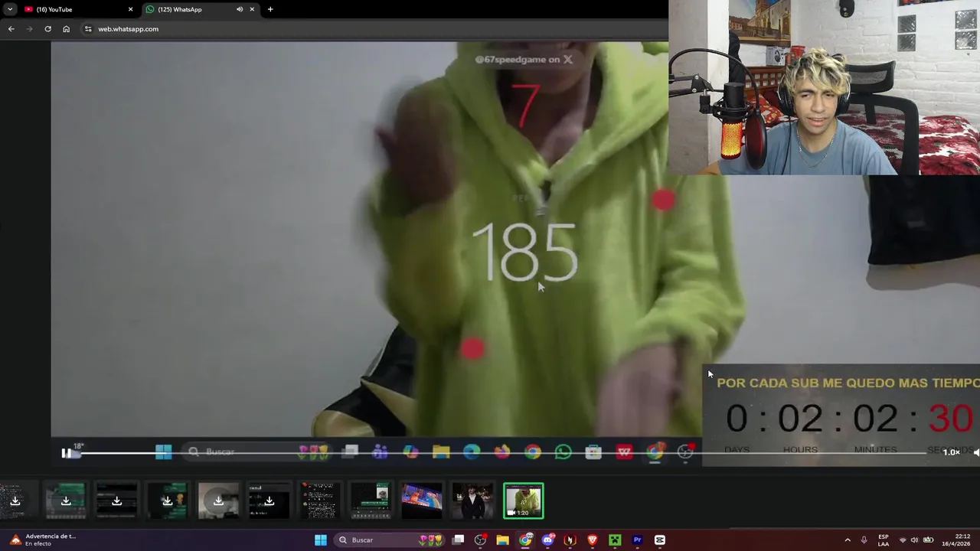Close the WhatsApp tab

tap(252, 9)
